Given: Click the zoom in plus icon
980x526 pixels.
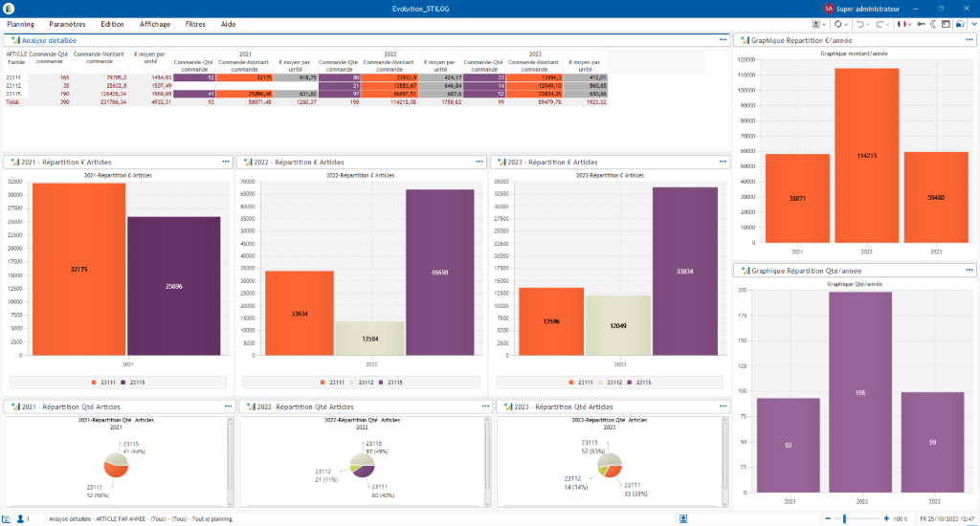Looking at the screenshot, I should tap(886, 518).
